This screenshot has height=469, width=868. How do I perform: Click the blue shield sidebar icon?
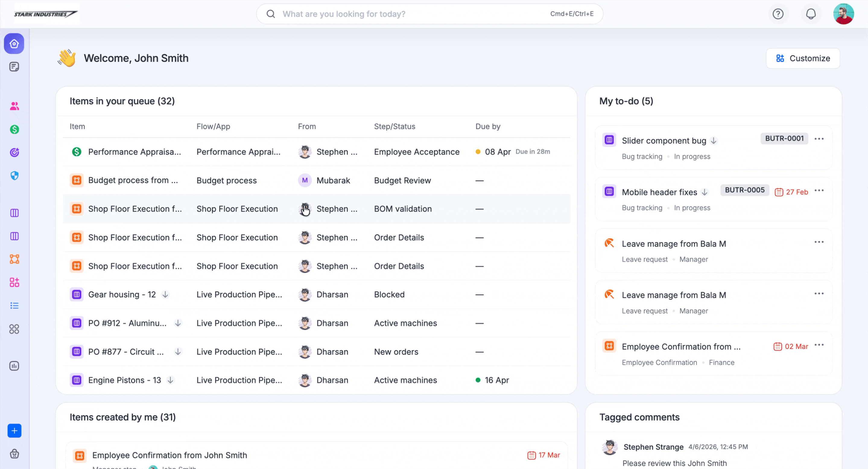tap(14, 176)
